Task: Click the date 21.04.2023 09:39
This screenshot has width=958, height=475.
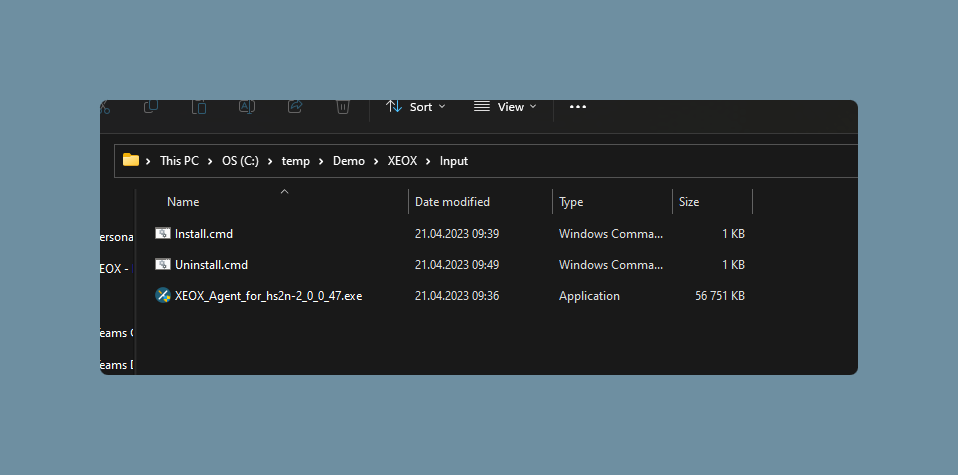Action: point(457,234)
